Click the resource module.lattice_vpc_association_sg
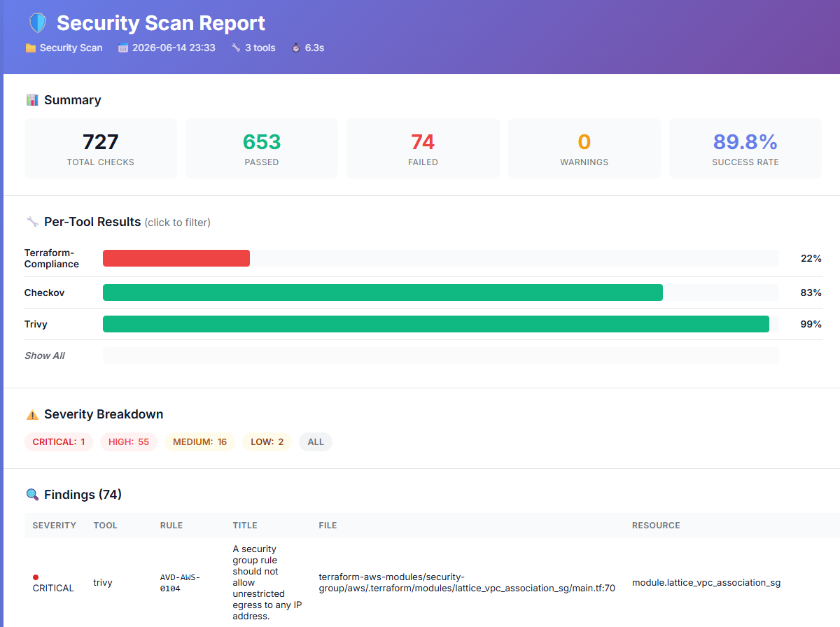Screen dimensions: 840x627 (706, 582)
